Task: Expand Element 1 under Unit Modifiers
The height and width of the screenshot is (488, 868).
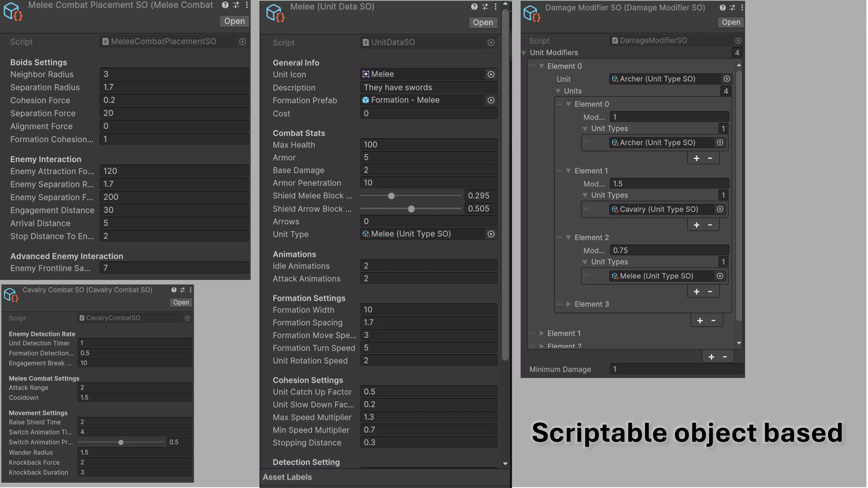Action: 542,333
